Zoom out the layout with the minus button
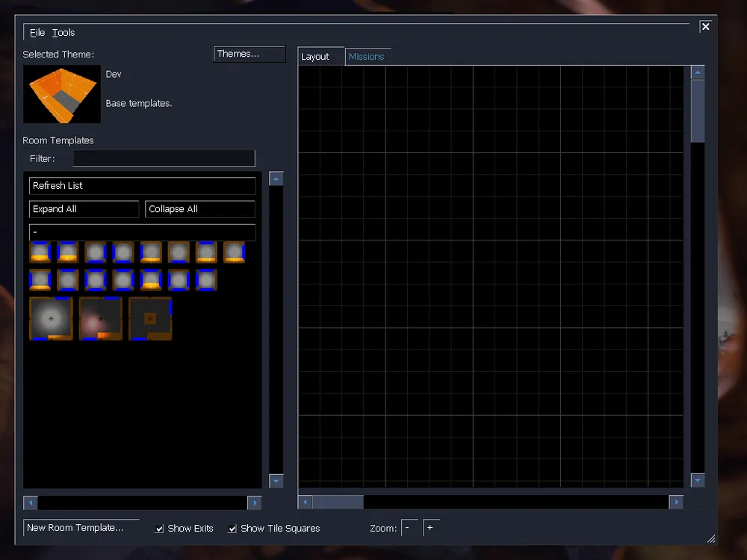The height and width of the screenshot is (560, 747). (409, 528)
